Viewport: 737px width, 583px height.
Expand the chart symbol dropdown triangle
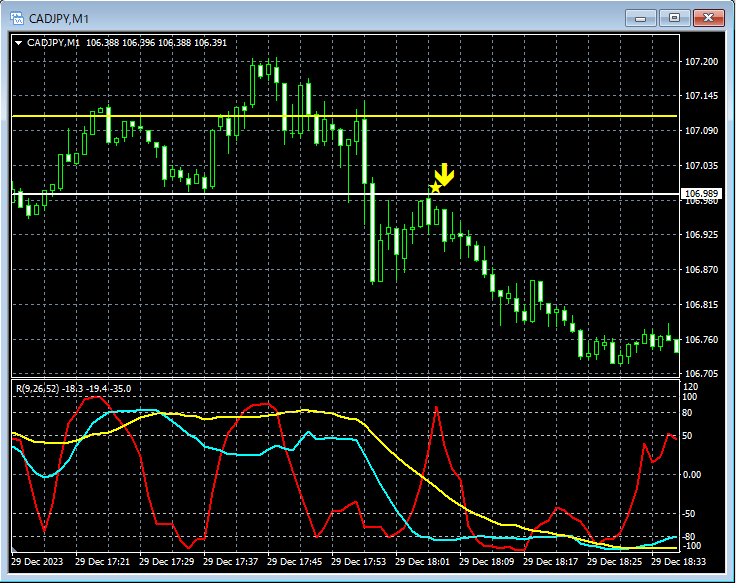point(19,43)
